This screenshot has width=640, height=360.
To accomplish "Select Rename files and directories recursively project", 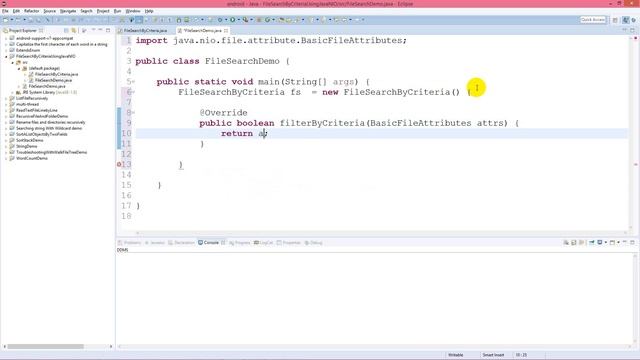I will pyautogui.click(x=50, y=122).
